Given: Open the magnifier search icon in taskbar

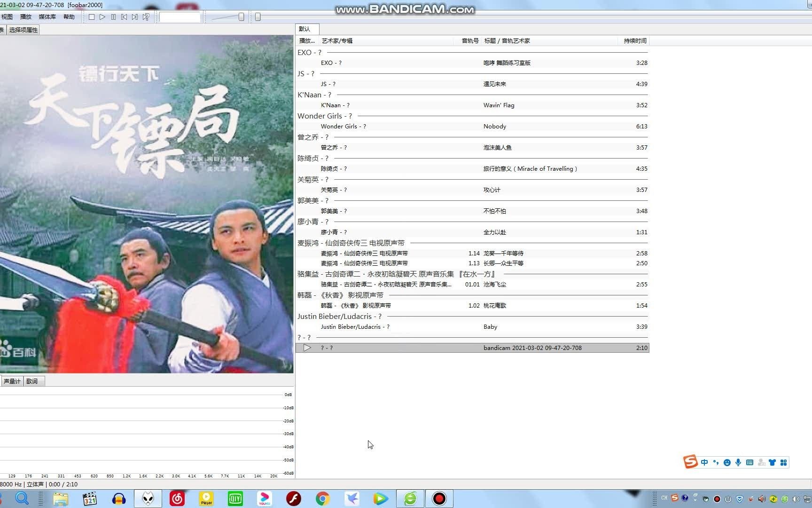Looking at the screenshot, I should (x=22, y=498).
